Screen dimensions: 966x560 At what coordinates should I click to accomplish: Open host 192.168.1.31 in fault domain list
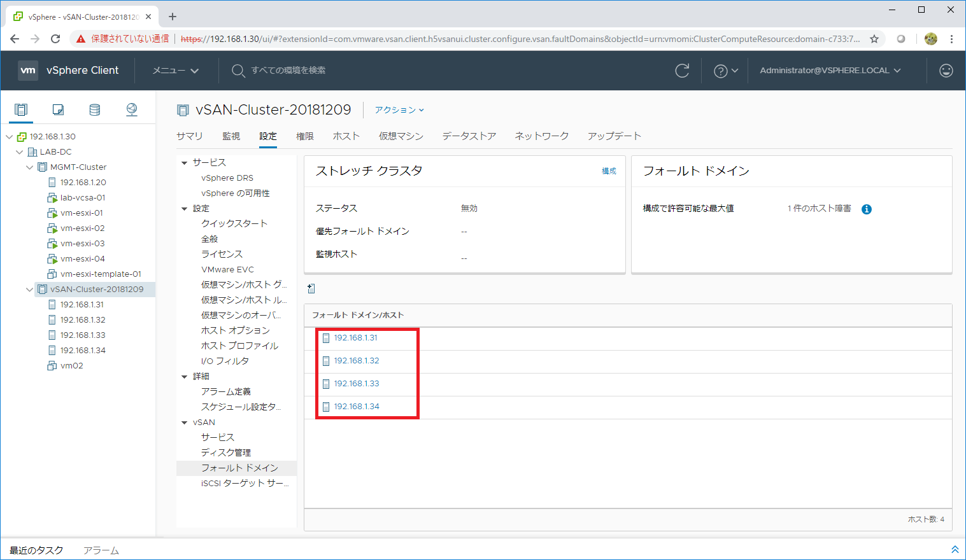pyautogui.click(x=355, y=338)
